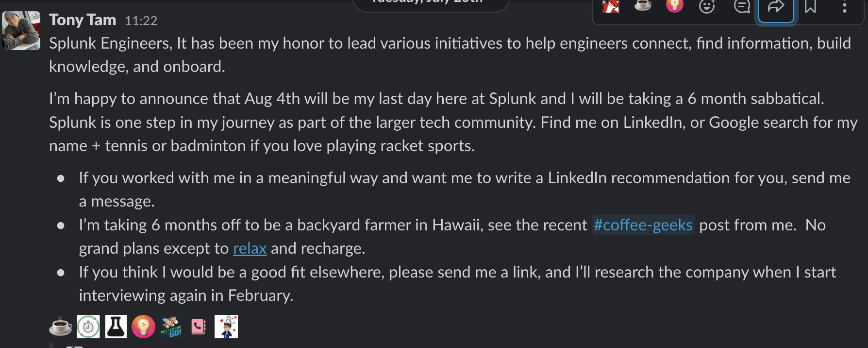868x348 pixels.
Task: Open the add reaction smiley picker
Action: [x=707, y=7]
